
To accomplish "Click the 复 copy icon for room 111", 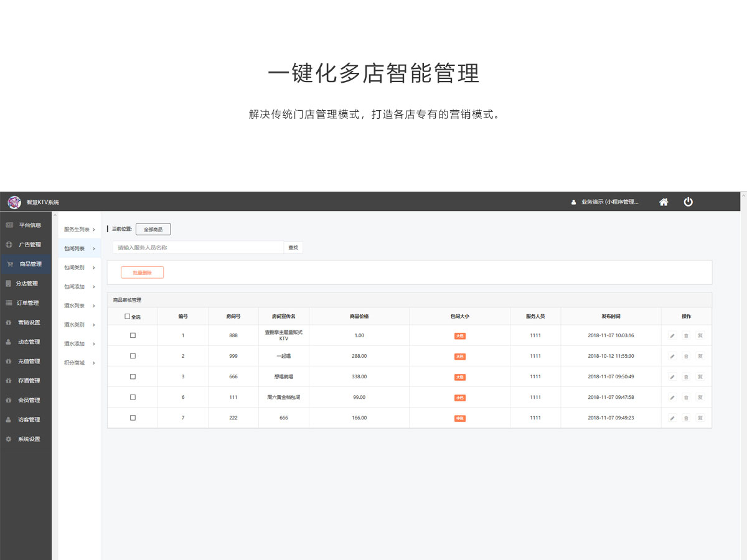I will 700,397.
